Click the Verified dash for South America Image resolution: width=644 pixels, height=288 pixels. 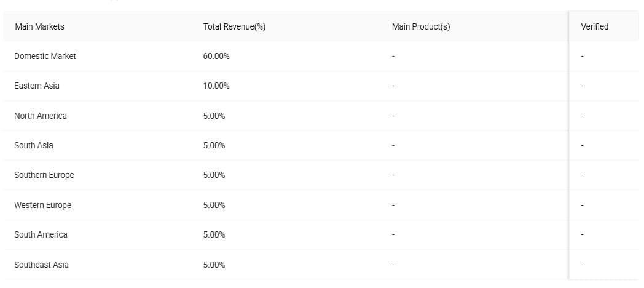click(x=583, y=234)
